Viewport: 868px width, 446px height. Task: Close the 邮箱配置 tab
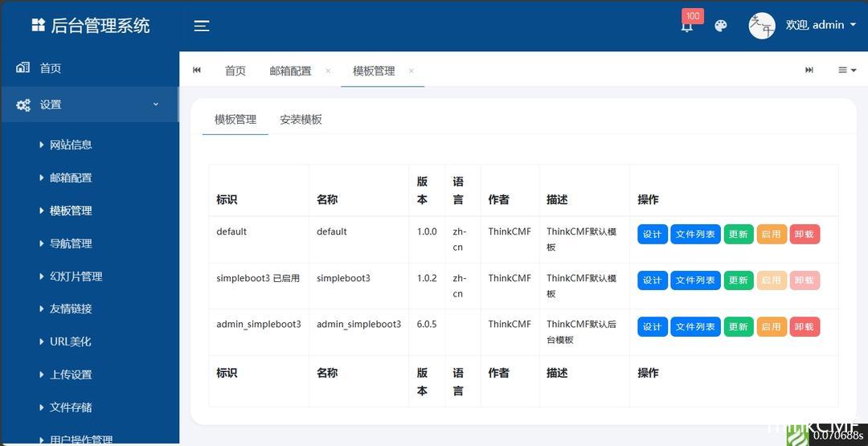click(328, 71)
